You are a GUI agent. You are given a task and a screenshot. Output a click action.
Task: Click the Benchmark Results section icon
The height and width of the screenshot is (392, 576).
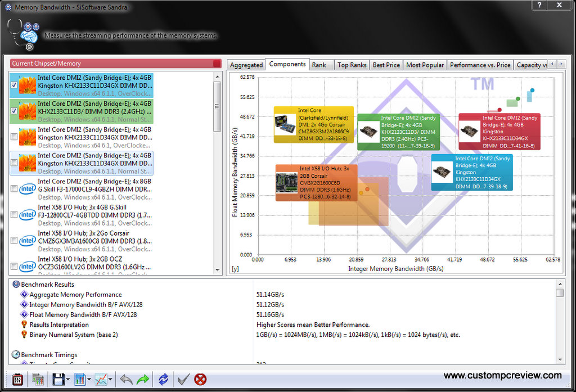pos(16,284)
